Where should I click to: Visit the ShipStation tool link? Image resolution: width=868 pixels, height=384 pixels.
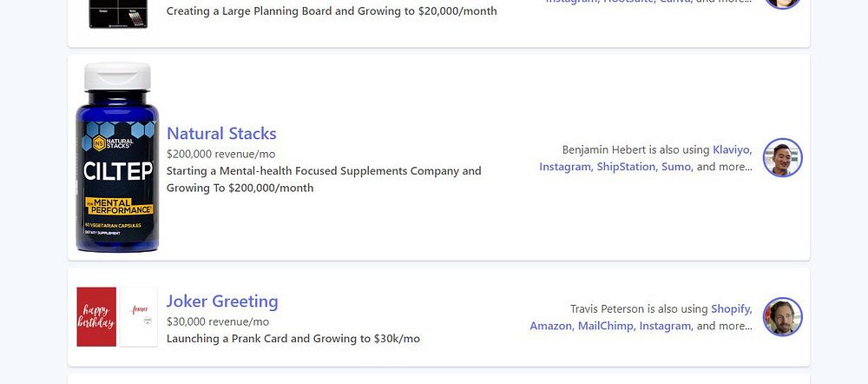625,167
